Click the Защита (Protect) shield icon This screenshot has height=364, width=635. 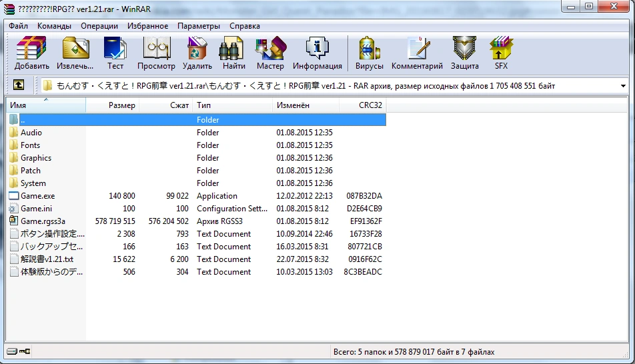[x=464, y=53]
